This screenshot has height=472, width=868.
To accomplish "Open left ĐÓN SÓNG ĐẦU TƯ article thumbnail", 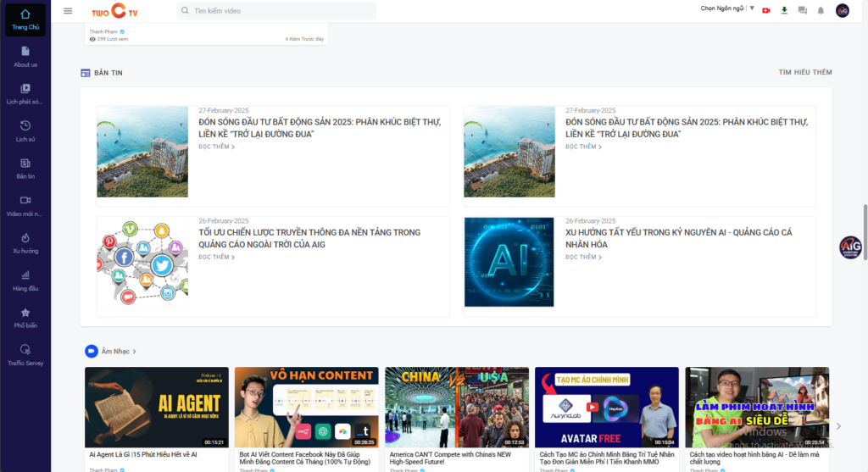I will [142, 152].
